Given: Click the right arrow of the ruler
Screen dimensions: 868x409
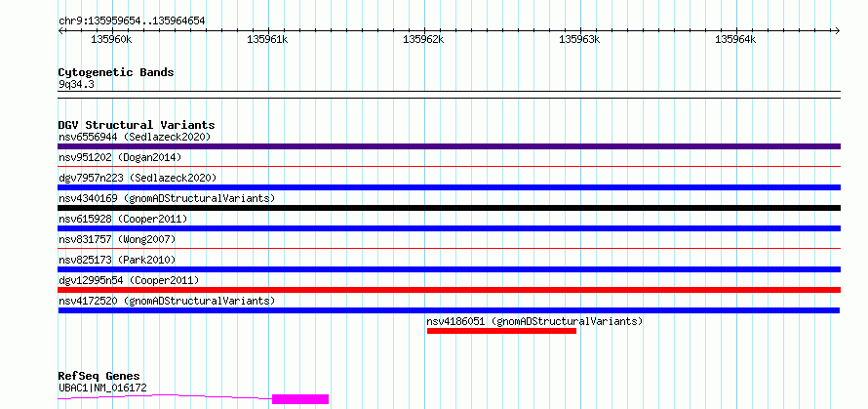Looking at the screenshot, I should (838, 30).
